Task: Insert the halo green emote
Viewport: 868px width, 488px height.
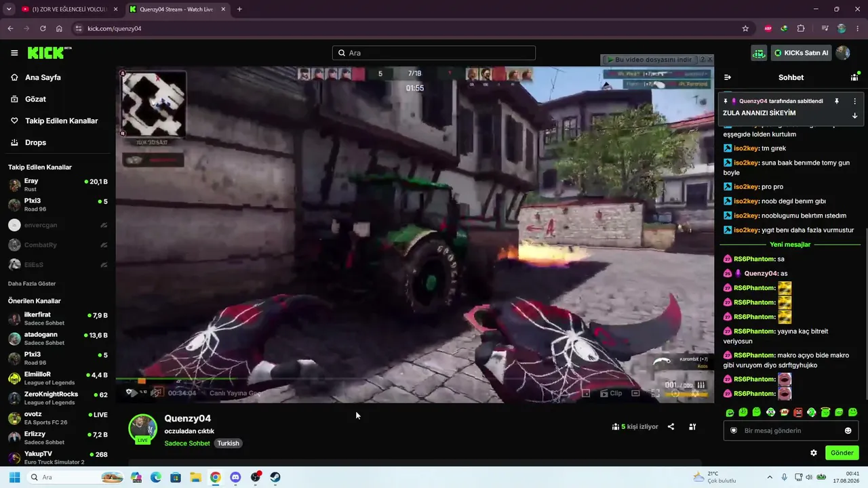Action: coord(825,412)
